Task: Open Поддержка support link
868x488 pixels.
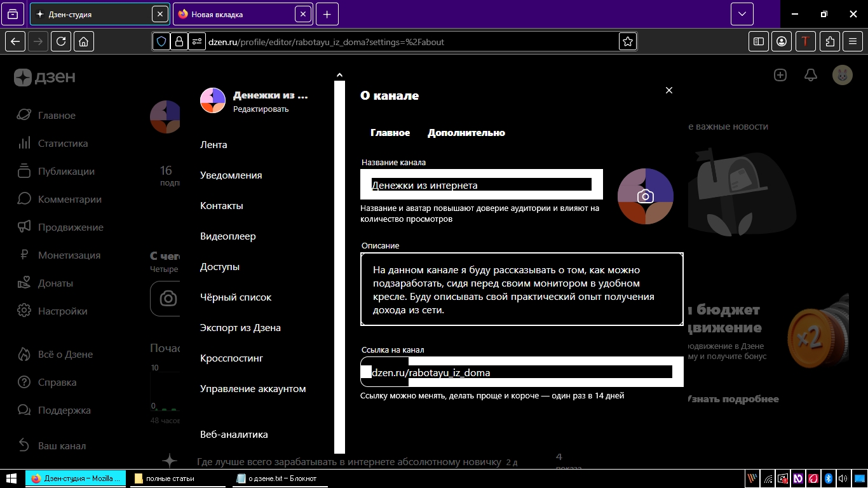Action: point(54,410)
